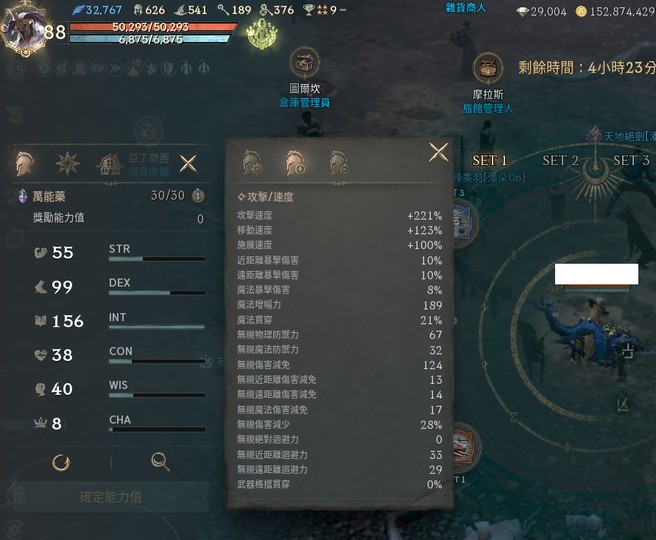The image size is (656, 540).
Task: Click the 摩拉斯 inn manager icon
Action: 488,68
